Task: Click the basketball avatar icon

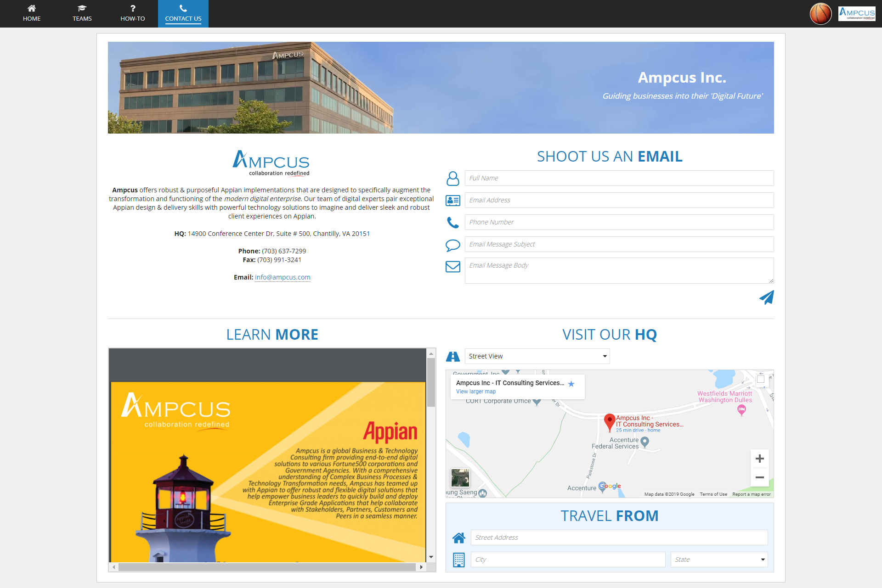Action: click(x=820, y=14)
